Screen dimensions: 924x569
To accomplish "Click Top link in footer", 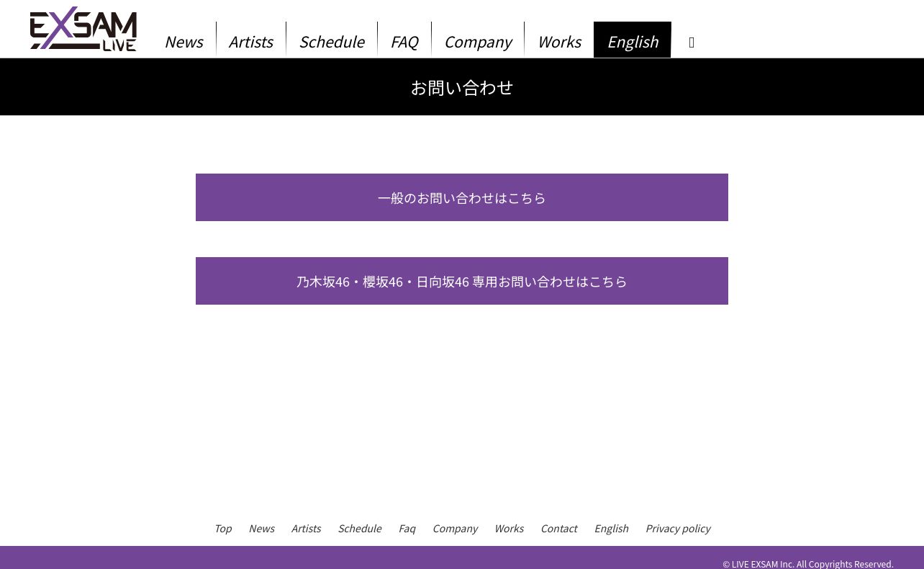I will (223, 529).
